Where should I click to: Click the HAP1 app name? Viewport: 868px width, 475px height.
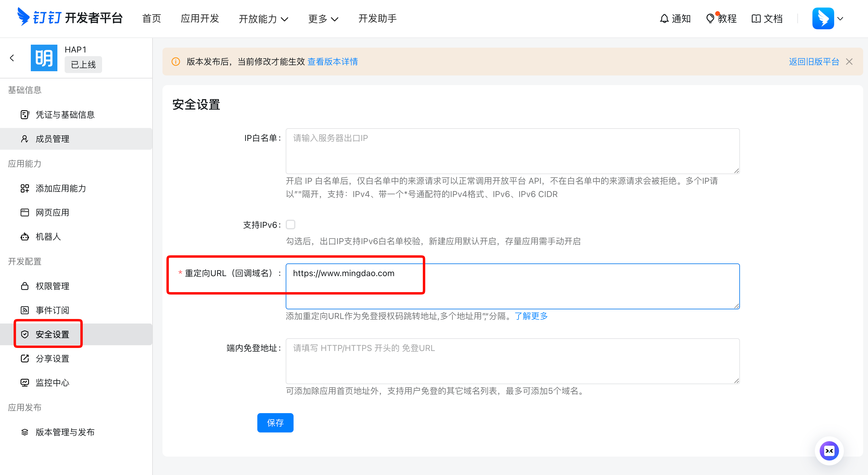[x=76, y=50]
